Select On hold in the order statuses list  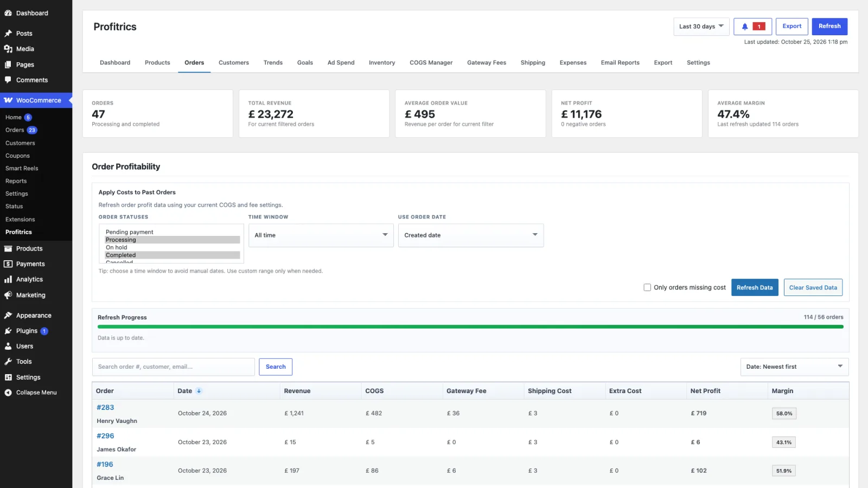tap(172, 247)
